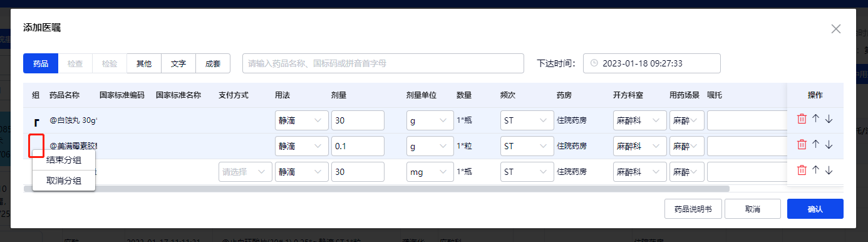Open 频次 ST dropdown for 美满霉素 row

[527, 145]
